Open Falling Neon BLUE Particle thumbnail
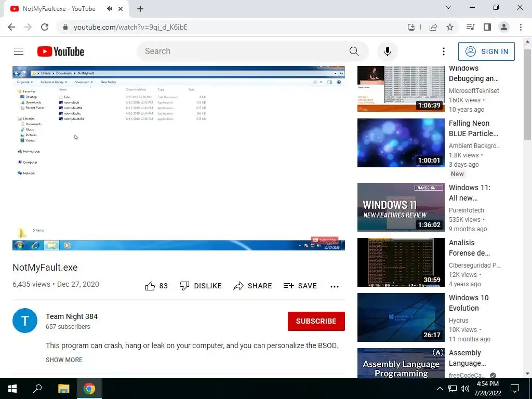The height and width of the screenshot is (399, 532). pyautogui.click(x=401, y=143)
